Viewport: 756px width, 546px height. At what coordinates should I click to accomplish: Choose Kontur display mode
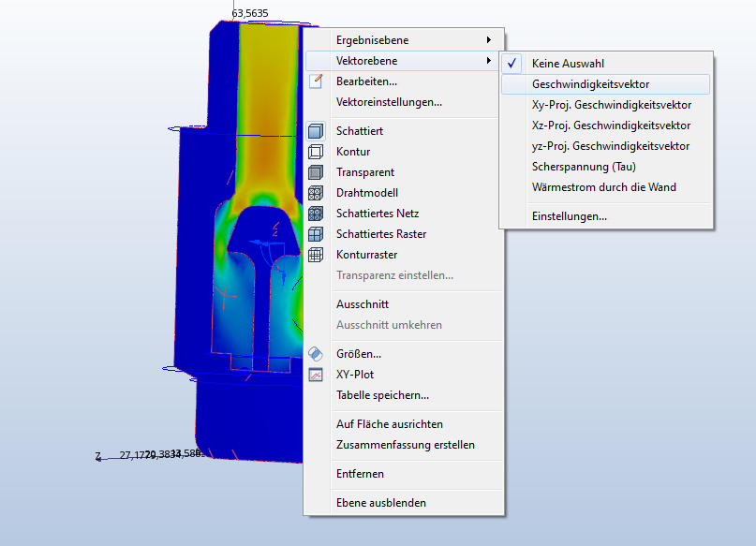pos(404,152)
